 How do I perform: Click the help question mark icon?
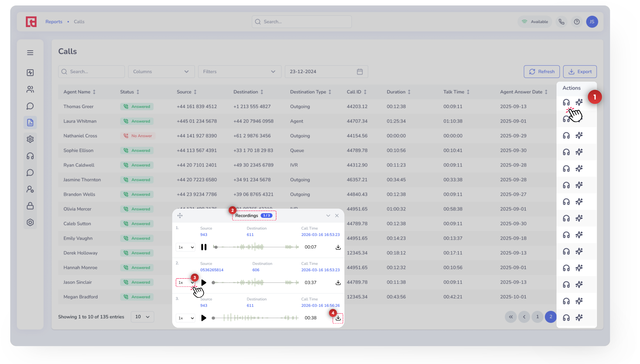tap(577, 22)
